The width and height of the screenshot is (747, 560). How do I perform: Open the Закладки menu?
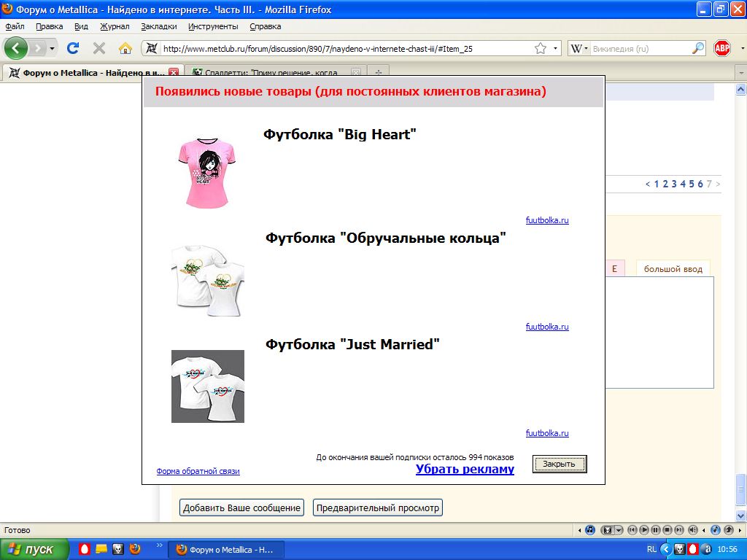(158, 26)
